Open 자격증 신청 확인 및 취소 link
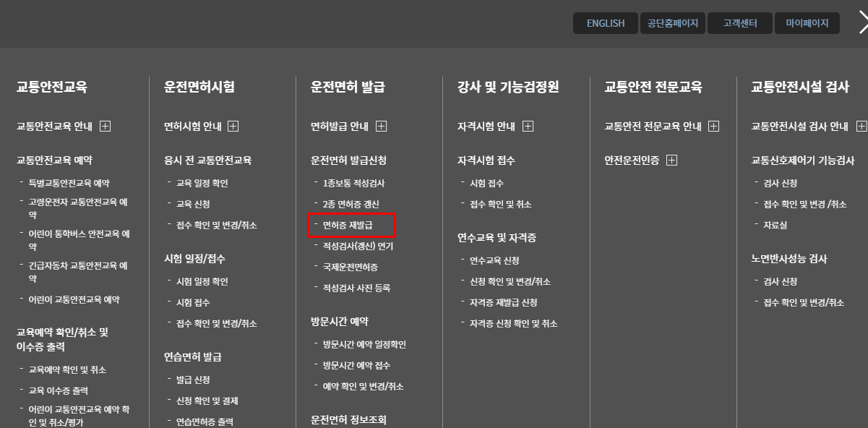This screenshot has width=868, height=428. pos(513,324)
